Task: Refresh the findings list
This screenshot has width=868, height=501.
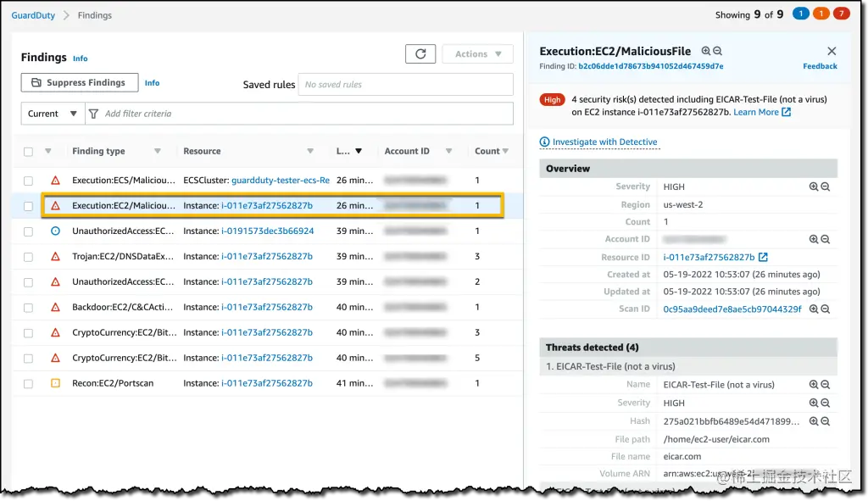Action: coord(420,53)
